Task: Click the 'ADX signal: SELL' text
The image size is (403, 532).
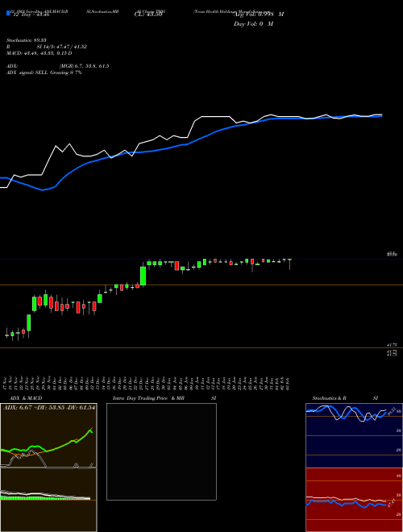Action: coord(27,73)
